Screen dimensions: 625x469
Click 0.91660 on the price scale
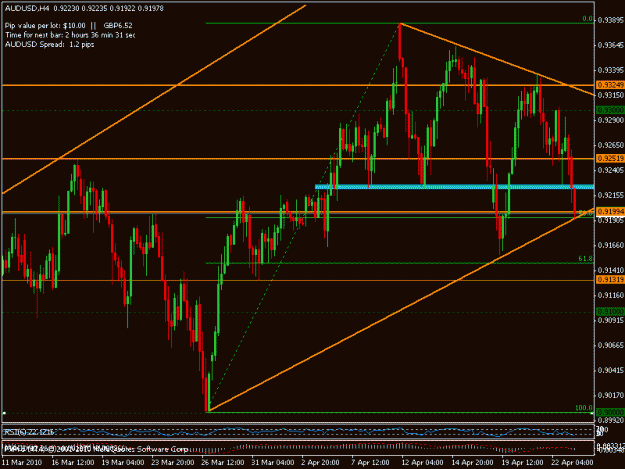tap(611, 245)
